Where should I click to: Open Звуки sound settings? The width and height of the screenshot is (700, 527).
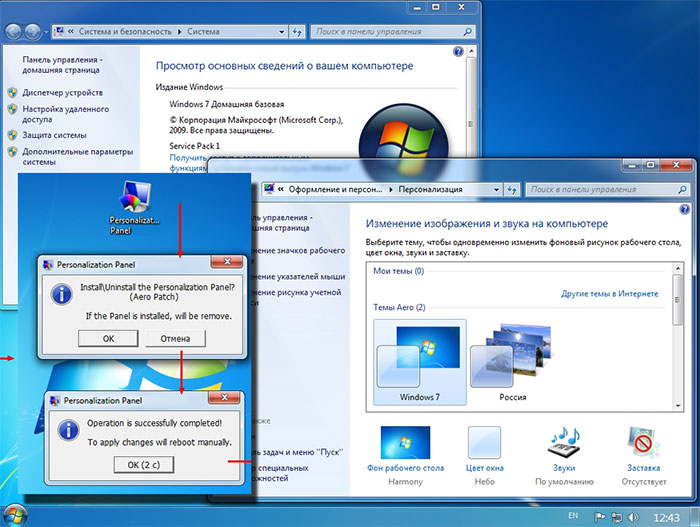(564, 456)
